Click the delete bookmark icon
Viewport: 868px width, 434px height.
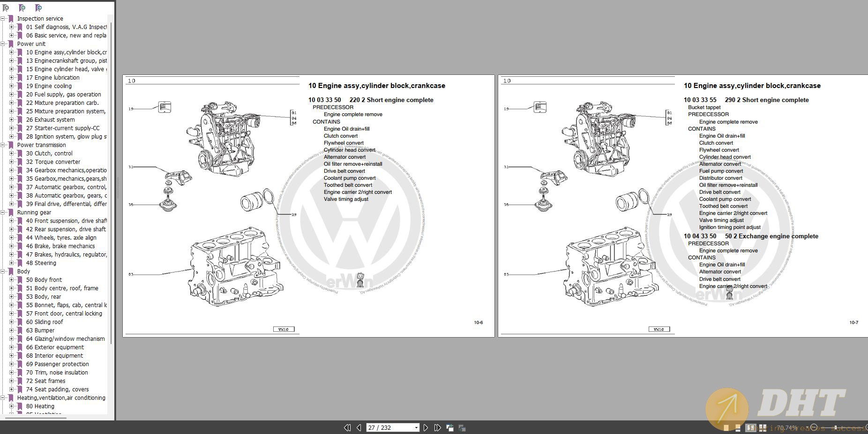pos(6,8)
